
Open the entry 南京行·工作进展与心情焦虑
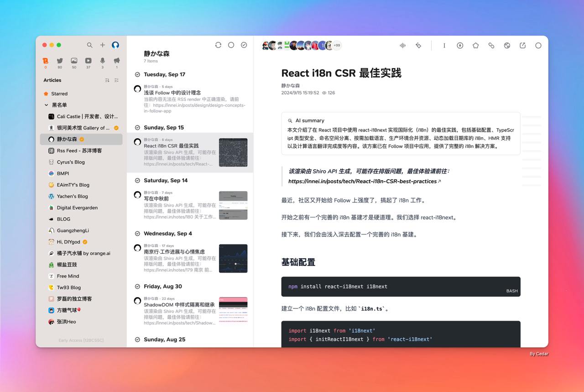coord(190,258)
